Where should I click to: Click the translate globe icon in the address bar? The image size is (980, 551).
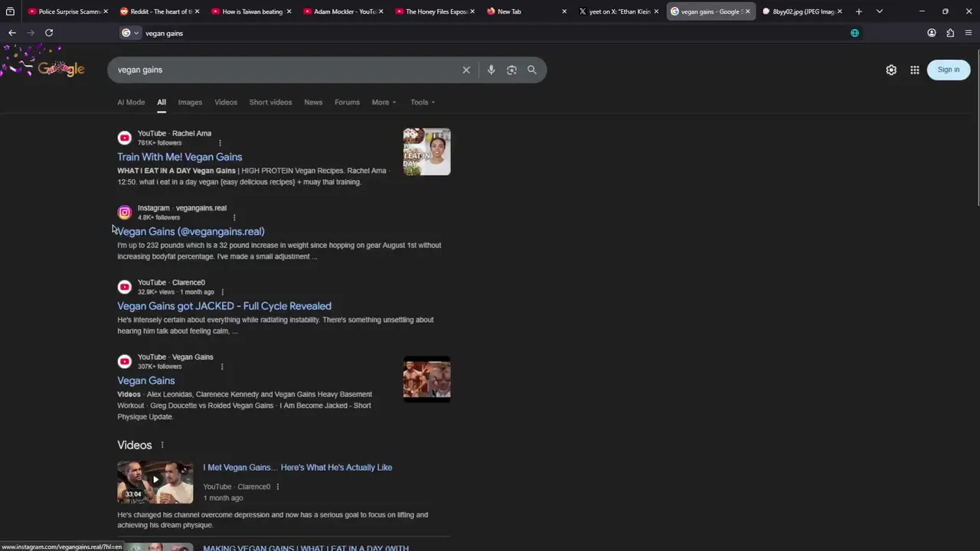[x=854, y=33]
